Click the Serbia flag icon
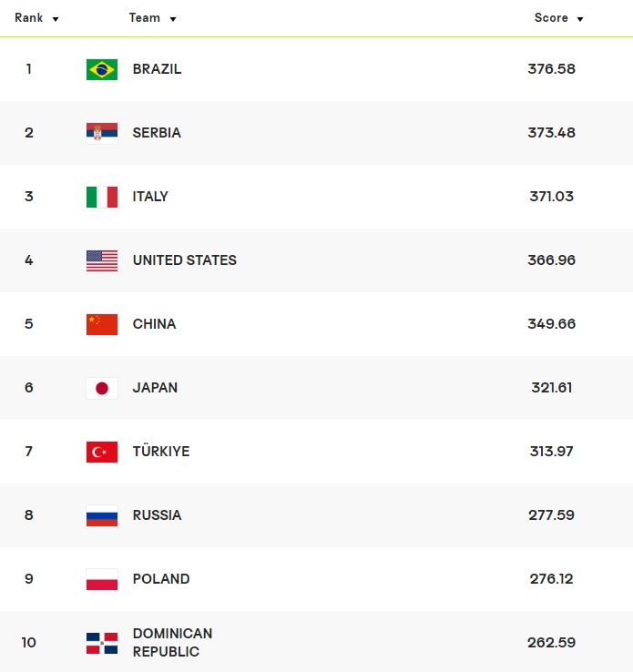Viewport: 633px width, 672px height. [102, 133]
